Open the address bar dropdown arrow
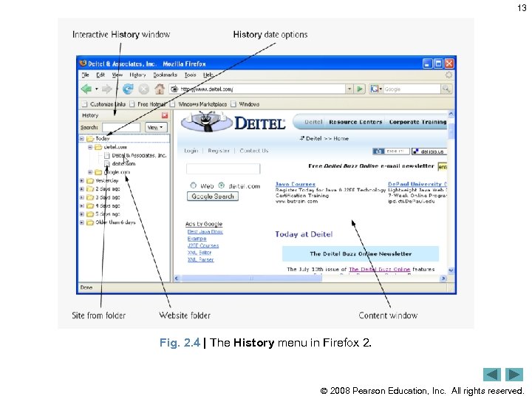Screen dimensions: 532x399 click(x=349, y=89)
